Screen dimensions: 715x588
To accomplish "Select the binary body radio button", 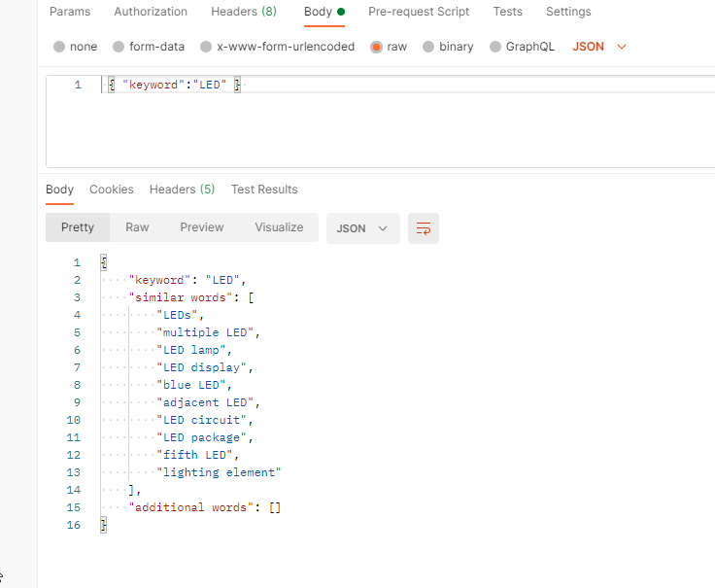I will tap(428, 47).
